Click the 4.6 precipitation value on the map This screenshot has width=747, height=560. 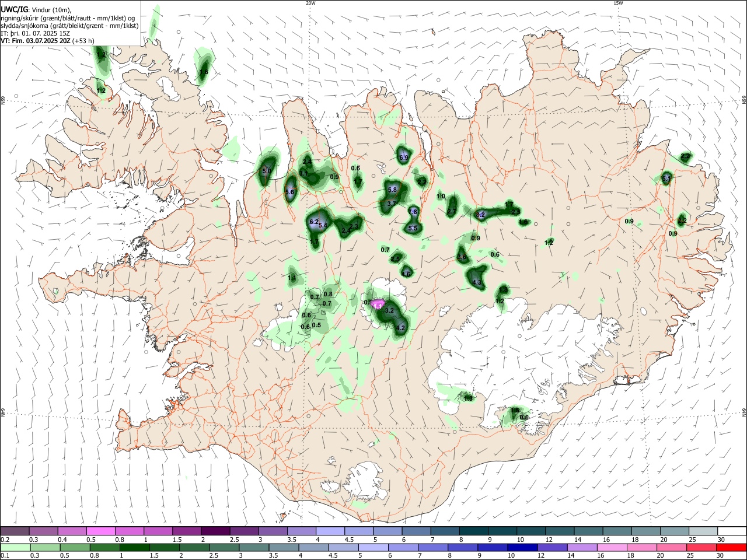point(406,274)
